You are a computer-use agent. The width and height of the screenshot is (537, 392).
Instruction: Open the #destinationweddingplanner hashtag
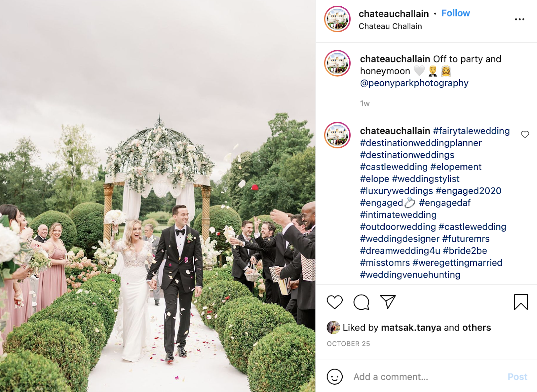pos(421,143)
